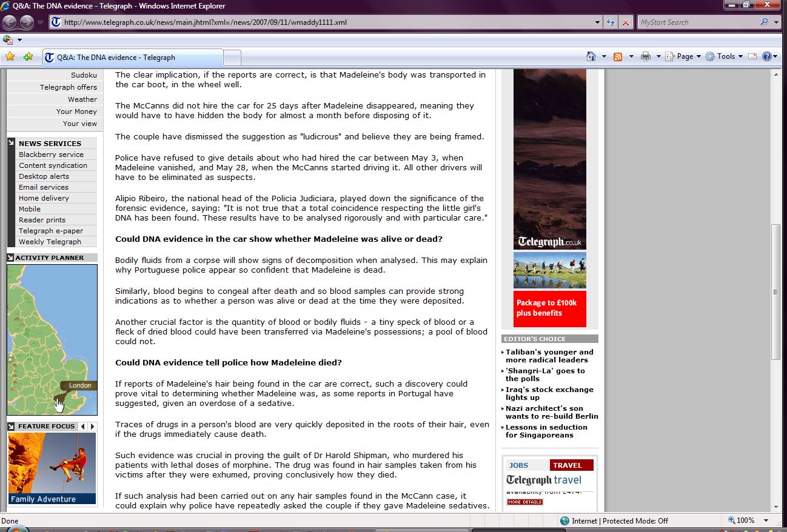Show next Feature Focus item arrow
This screenshot has height=532, width=787.
(x=92, y=427)
